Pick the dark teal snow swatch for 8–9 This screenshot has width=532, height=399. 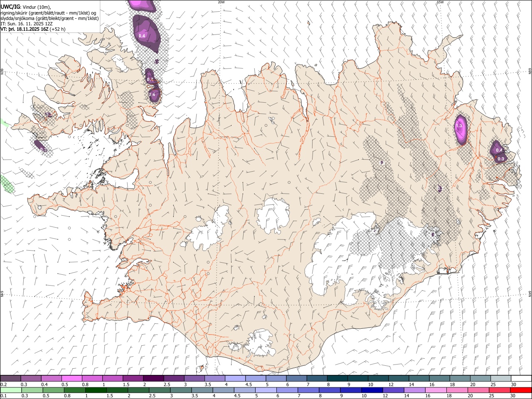[x=337, y=379]
